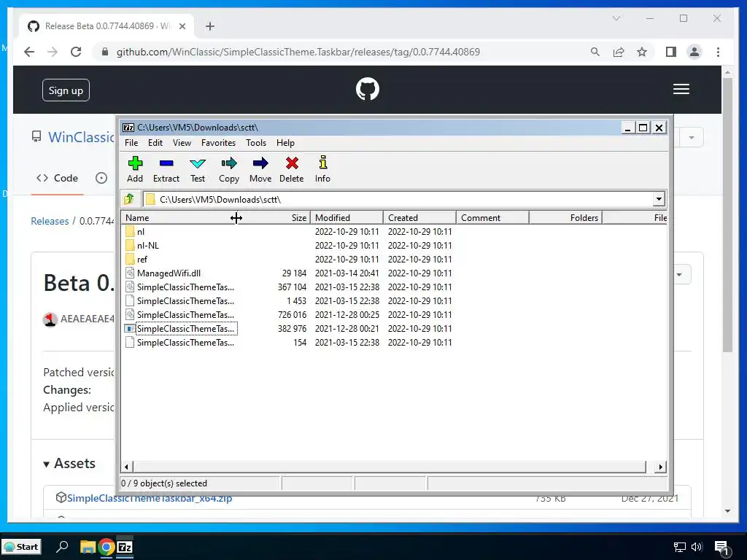This screenshot has height=560, width=747.
Task: Expand the 7-Zip path dropdown
Action: click(659, 199)
